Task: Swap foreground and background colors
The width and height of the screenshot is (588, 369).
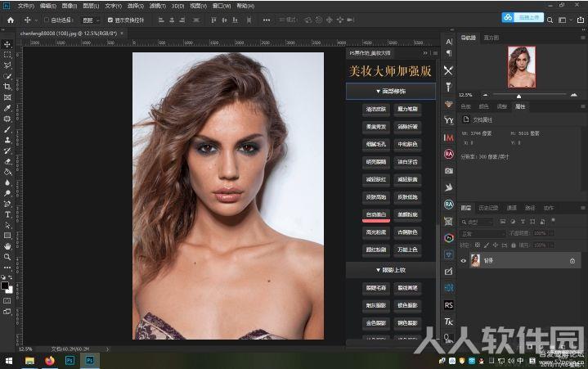Action: [10, 277]
